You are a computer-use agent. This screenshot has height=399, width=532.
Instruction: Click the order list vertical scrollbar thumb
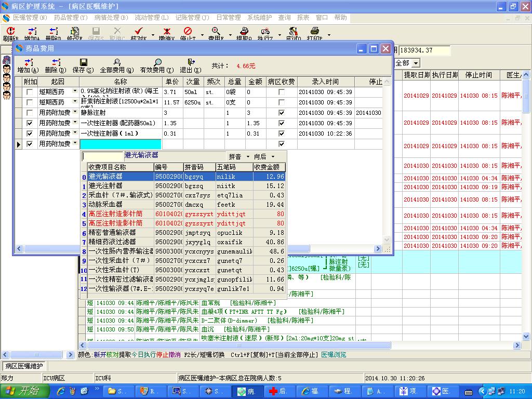526,96
